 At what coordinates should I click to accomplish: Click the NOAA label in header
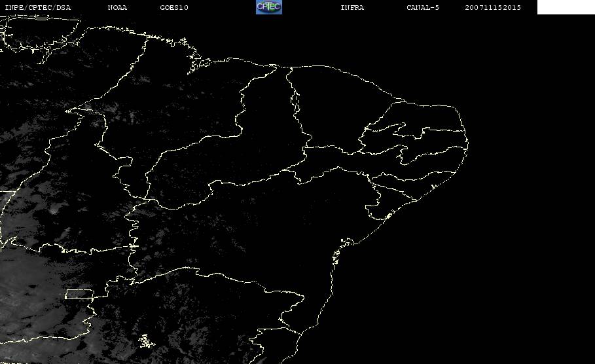pos(117,8)
